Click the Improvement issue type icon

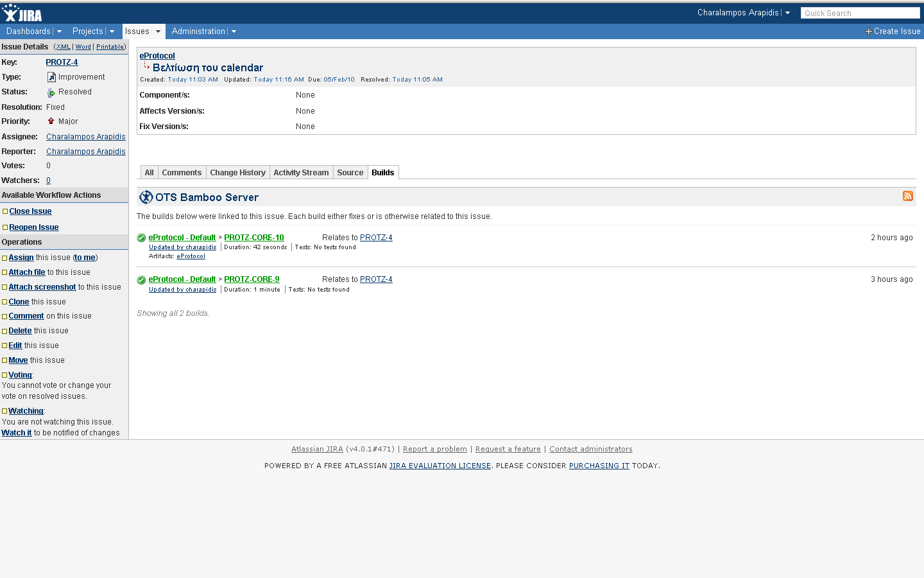[50, 76]
